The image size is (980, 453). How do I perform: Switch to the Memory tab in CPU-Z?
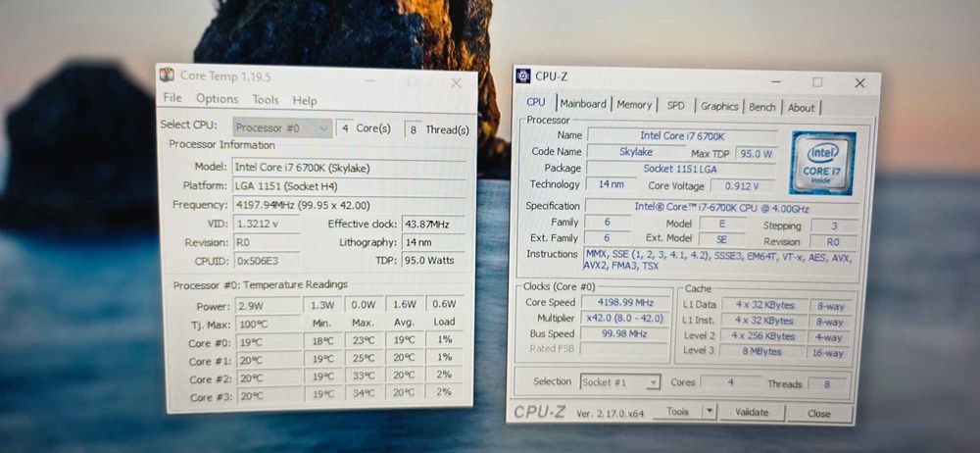click(x=634, y=105)
